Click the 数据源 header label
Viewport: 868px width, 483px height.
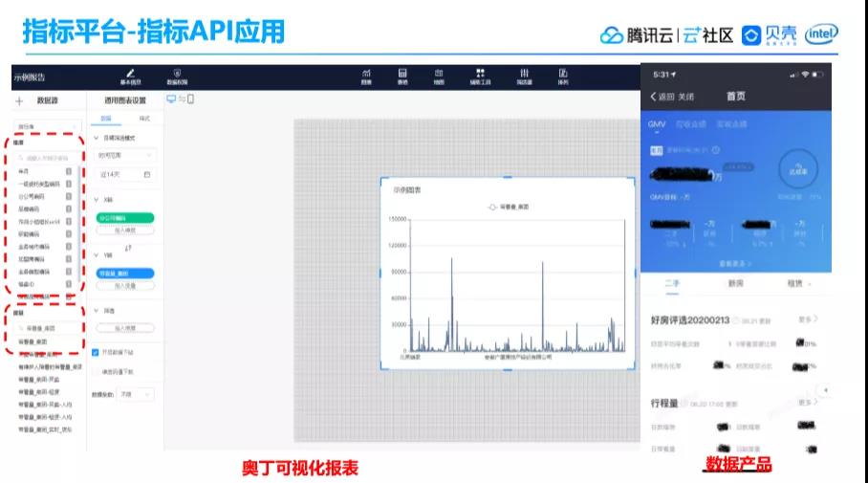click(x=48, y=100)
